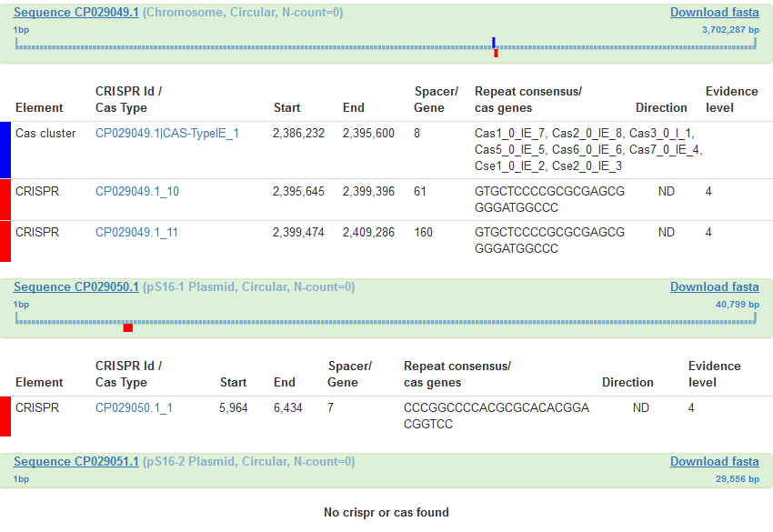Click the blue Cas marker on chromosome map
773x532 pixels.
(494, 43)
